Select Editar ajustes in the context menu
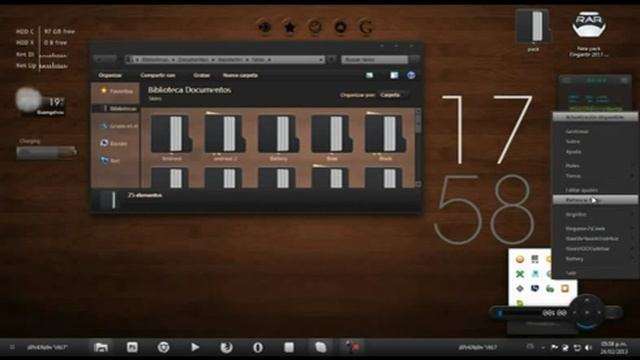Viewport: 640px width, 360px height. [595, 190]
